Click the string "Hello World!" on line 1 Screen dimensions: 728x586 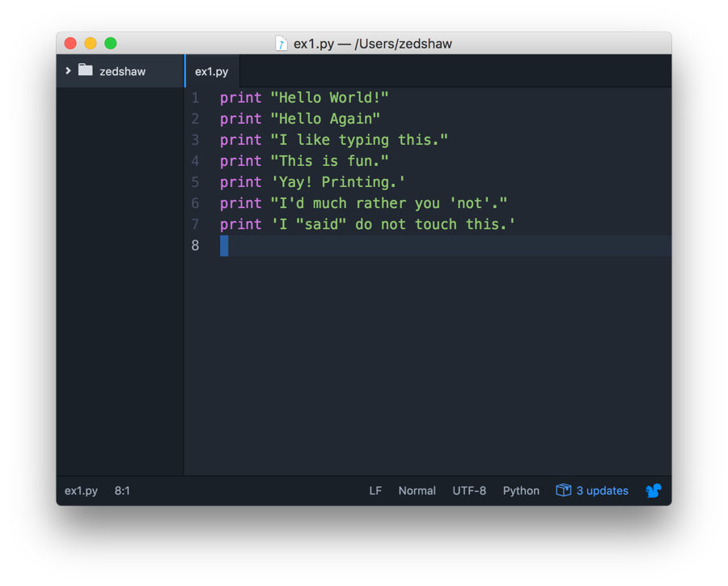point(329,97)
